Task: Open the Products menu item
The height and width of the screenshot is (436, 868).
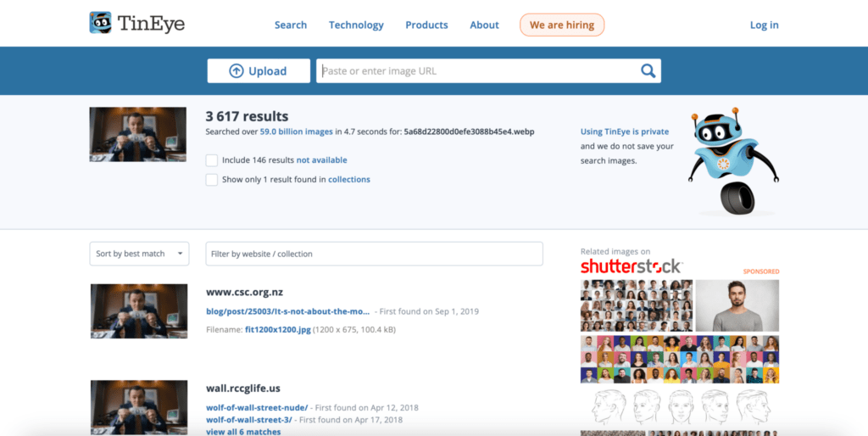Action: (427, 25)
